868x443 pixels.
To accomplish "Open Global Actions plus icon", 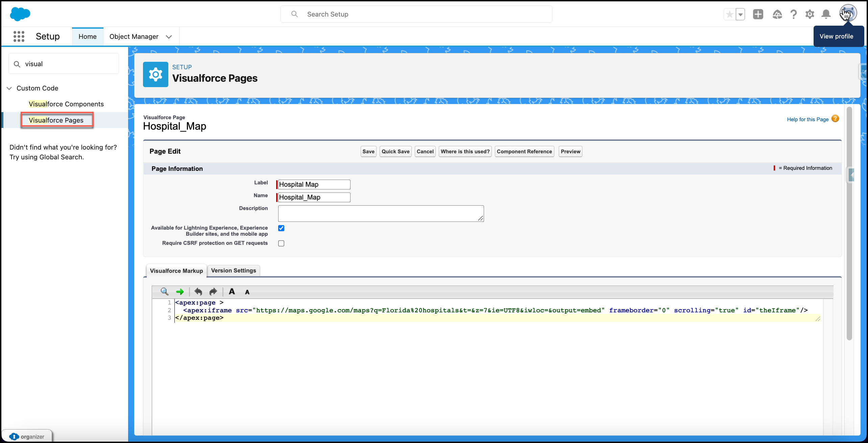I will 758,14.
